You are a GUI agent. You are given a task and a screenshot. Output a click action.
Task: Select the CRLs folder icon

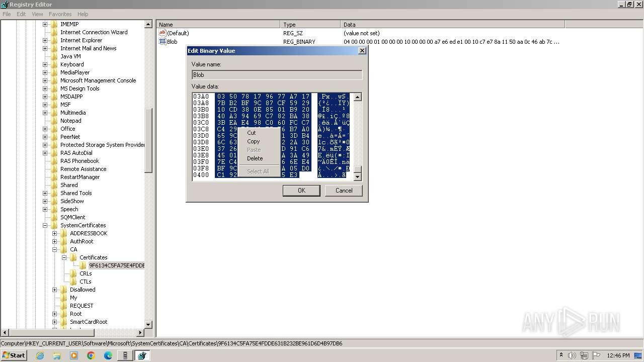pyautogui.click(x=73, y=274)
